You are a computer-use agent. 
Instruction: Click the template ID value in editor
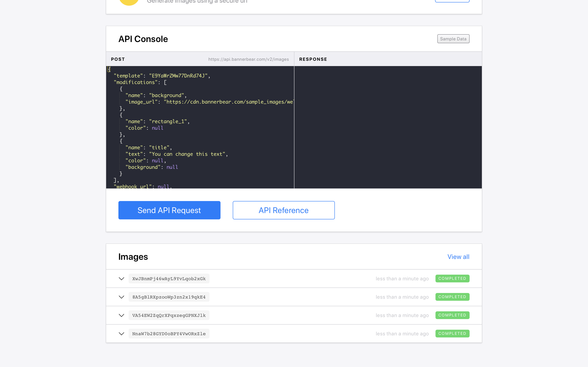point(178,76)
